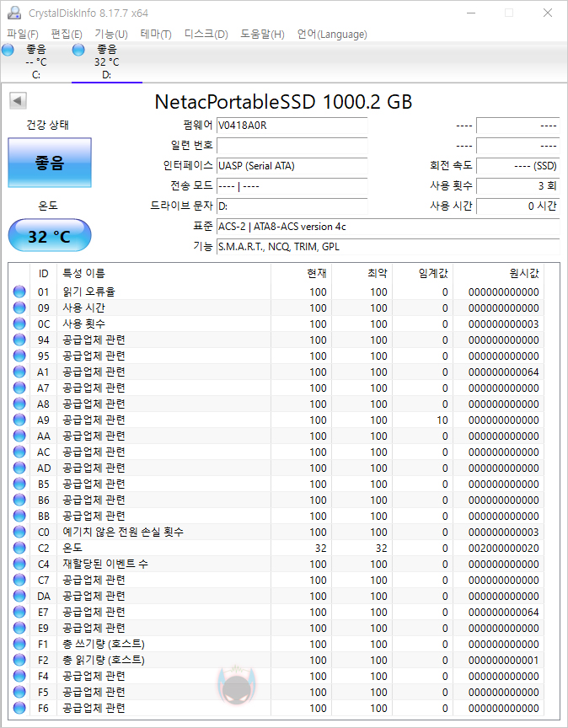Select the row with ID DA
This screenshot has height=728, width=568.
276,597
